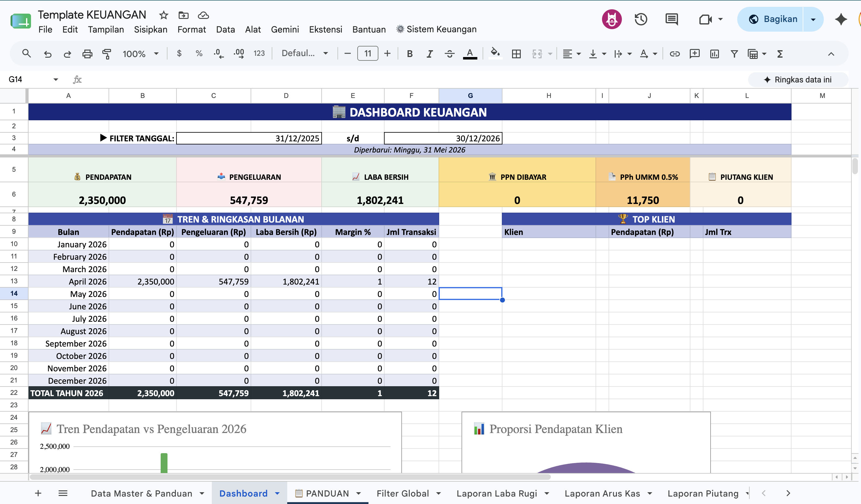
Task: Format as currency with dollar icon
Action: (x=179, y=54)
